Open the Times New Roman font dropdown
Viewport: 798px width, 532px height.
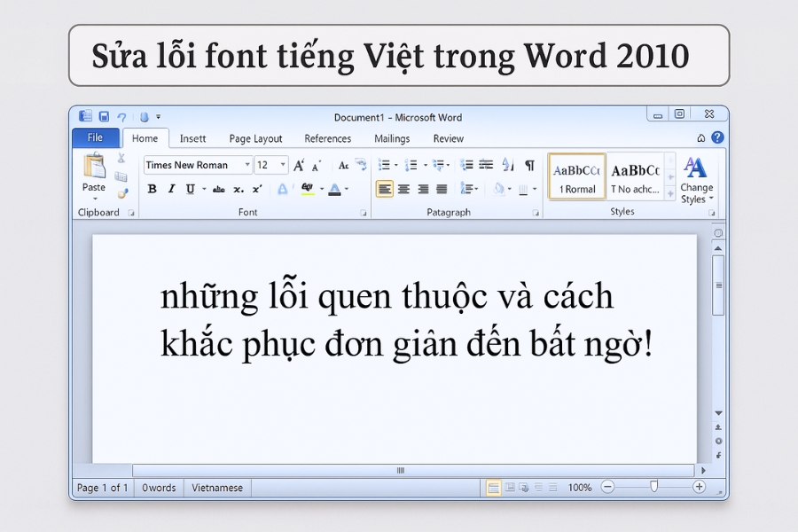point(246,165)
